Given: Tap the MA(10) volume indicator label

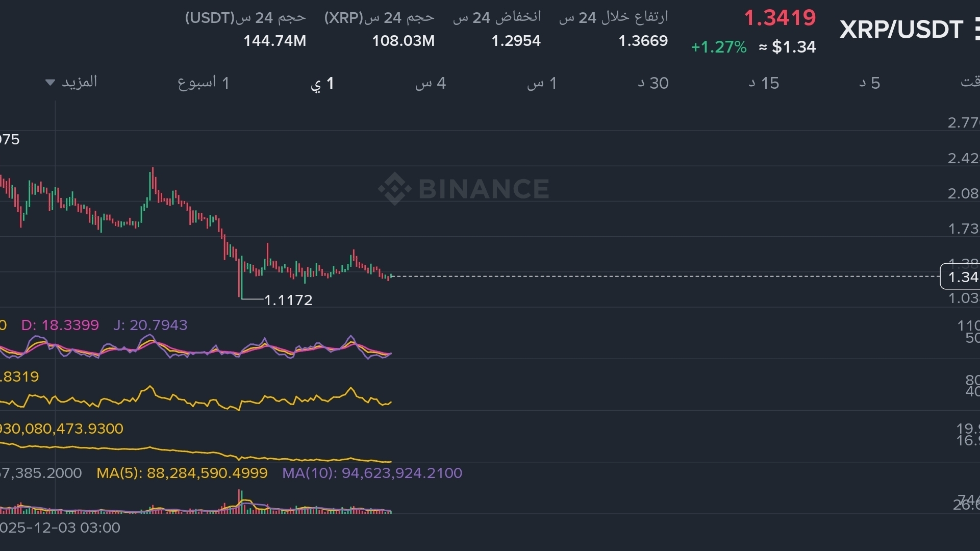Looking at the screenshot, I should [x=372, y=473].
